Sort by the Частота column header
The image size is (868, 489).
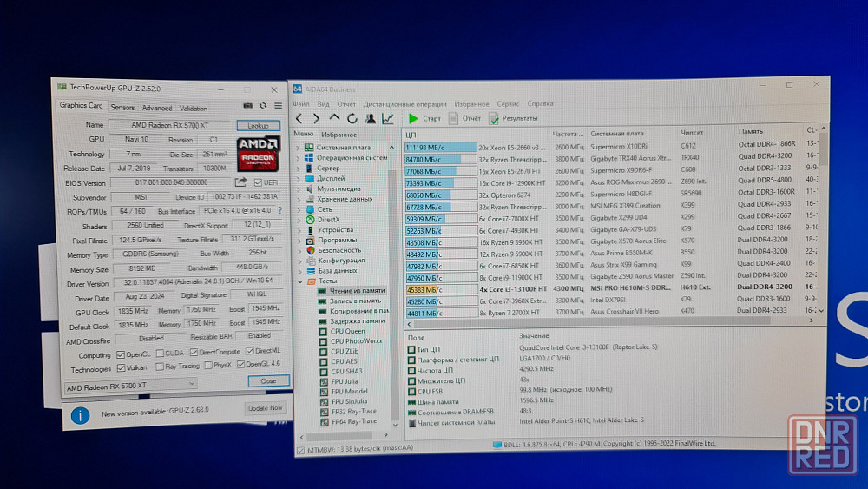[x=568, y=134]
